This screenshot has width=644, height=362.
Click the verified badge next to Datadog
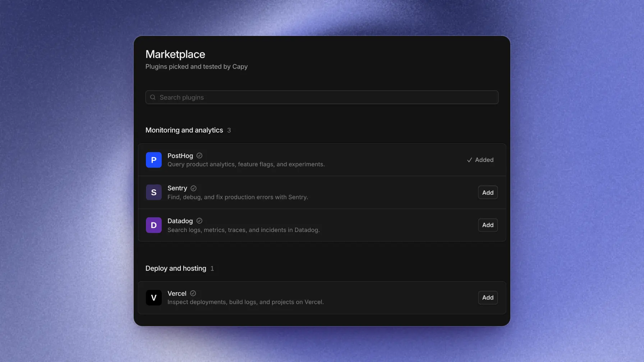(x=199, y=221)
